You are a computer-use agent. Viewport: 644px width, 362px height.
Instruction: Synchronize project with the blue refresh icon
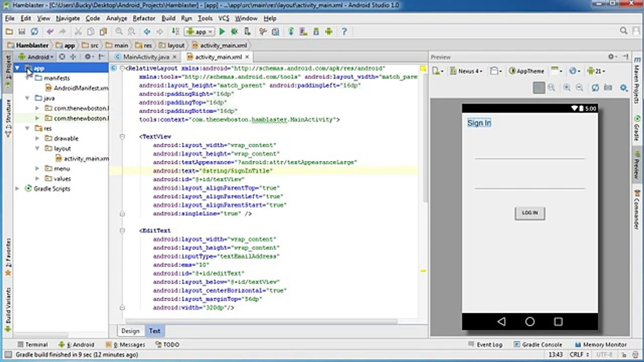pyautogui.click(x=34, y=32)
